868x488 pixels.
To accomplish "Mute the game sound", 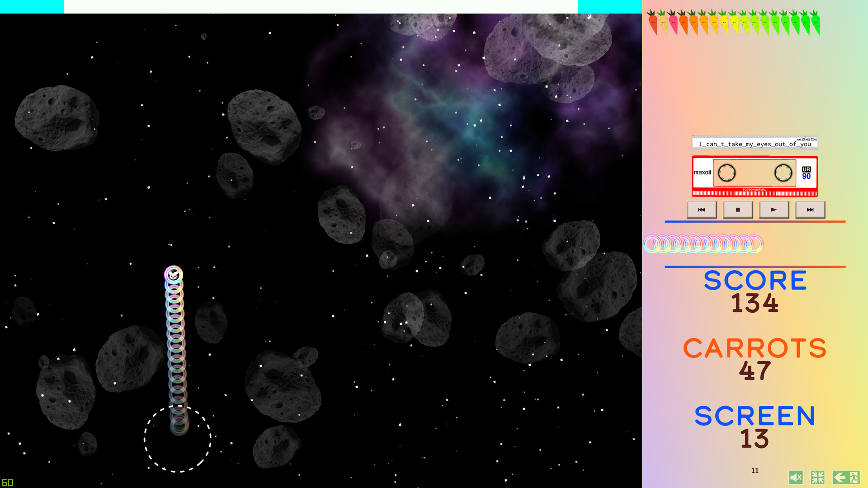I will [x=796, y=477].
